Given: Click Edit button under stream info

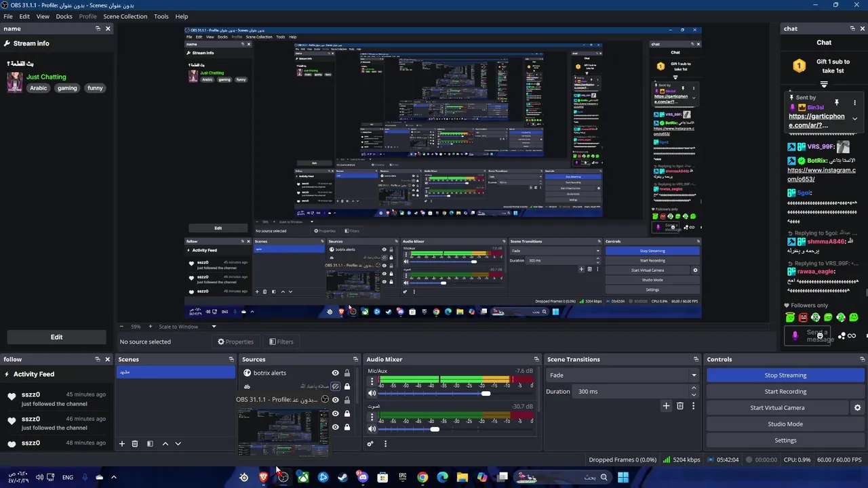Looking at the screenshot, I should pyautogui.click(x=56, y=337).
